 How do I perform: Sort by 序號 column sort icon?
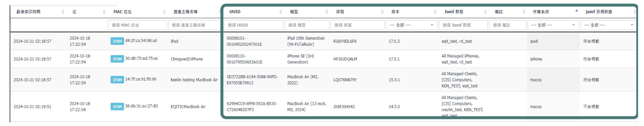click(x=382, y=12)
